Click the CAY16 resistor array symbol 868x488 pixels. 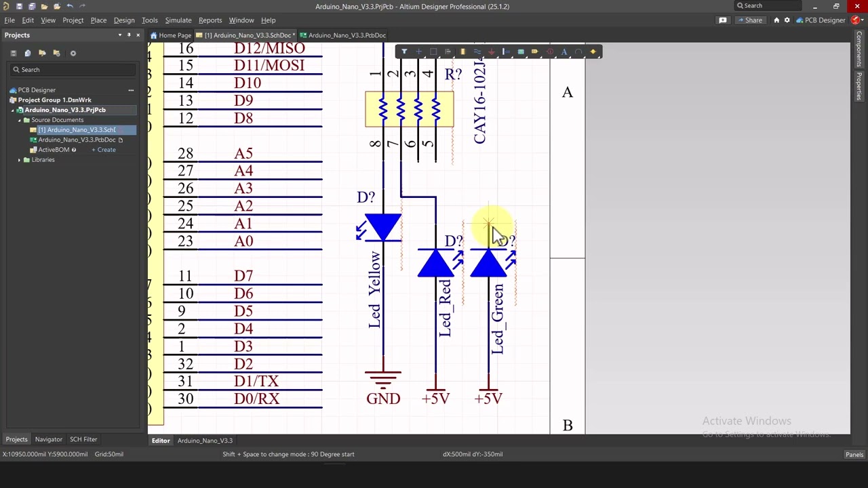pyautogui.click(x=410, y=109)
